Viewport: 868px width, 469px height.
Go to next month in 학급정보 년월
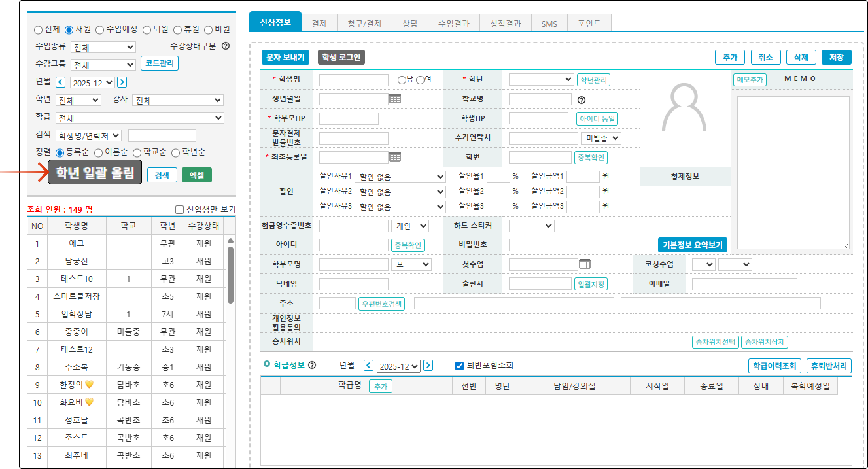428,366
